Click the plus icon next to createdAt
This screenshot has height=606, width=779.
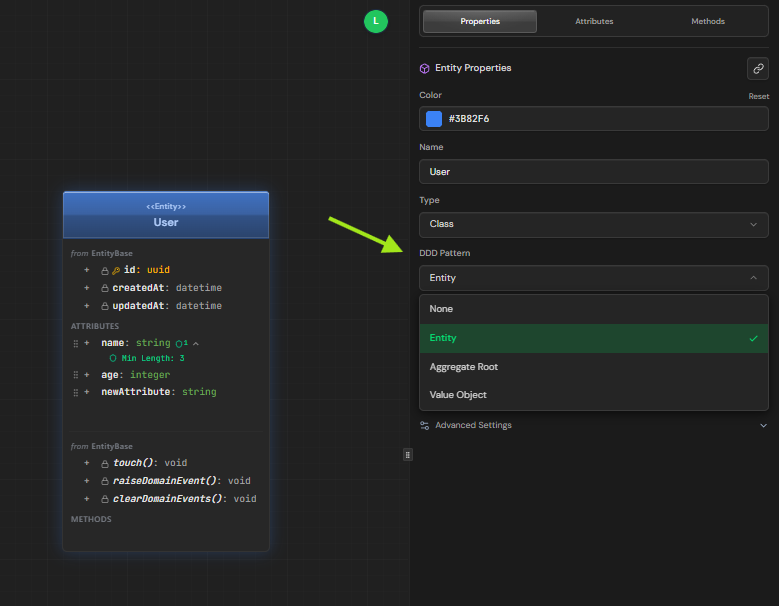[87, 288]
